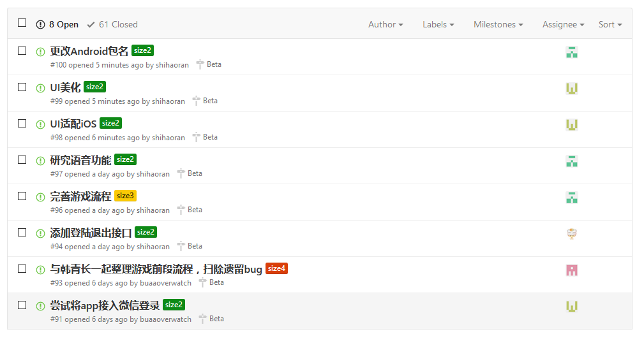Click the open-issue status icon for #91
Viewport: 644px width, 341px height.
pos(40,306)
